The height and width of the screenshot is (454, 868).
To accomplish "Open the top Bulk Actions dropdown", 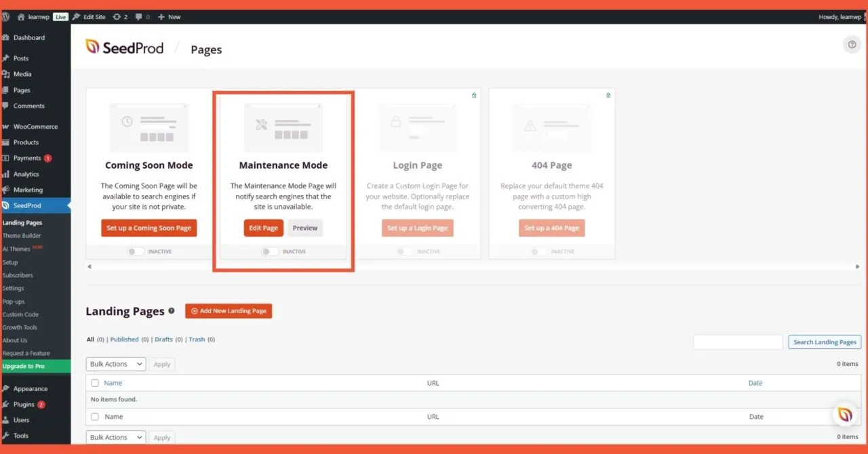I will (x=115, y=364).
